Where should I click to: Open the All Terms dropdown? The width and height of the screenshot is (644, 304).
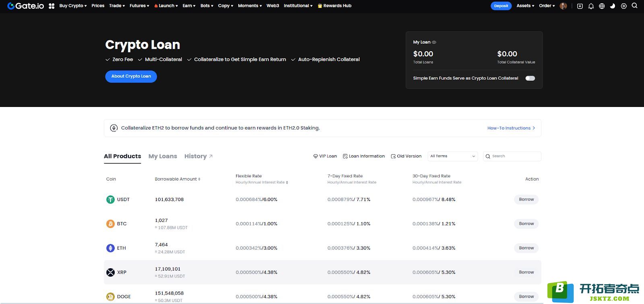(x=452, y=156)
